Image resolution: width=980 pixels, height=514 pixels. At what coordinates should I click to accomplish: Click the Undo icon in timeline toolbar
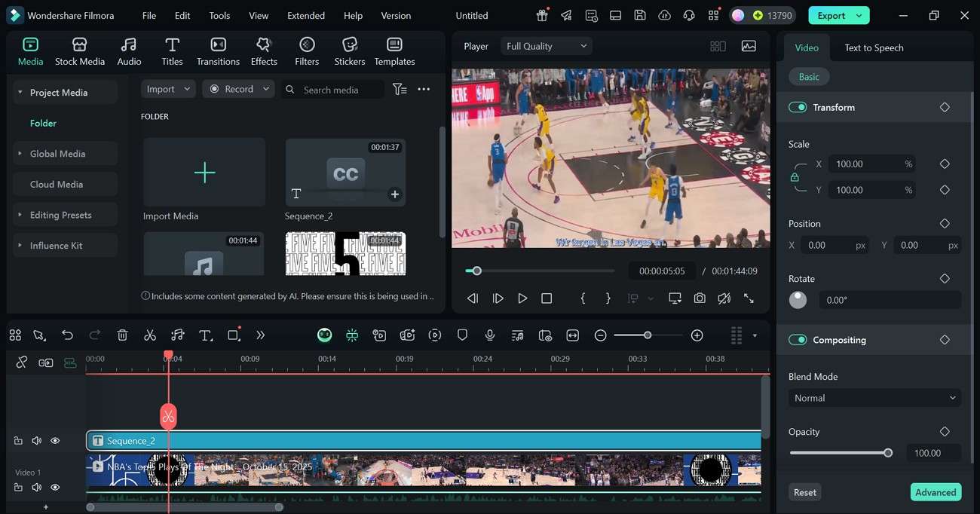[67, 335]
